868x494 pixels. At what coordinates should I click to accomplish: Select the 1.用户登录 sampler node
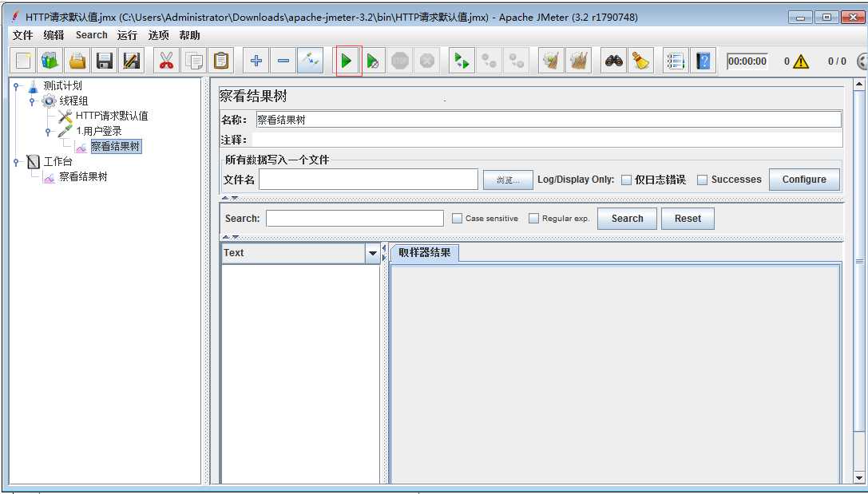pyautogui.click(x=98, y=131)
